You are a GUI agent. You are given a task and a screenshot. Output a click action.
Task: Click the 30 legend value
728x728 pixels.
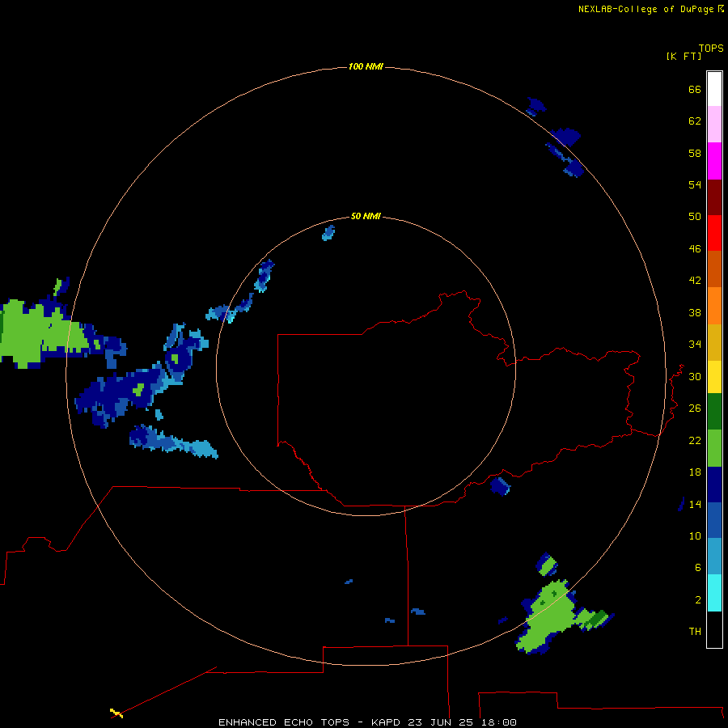[x=695, y=376]
